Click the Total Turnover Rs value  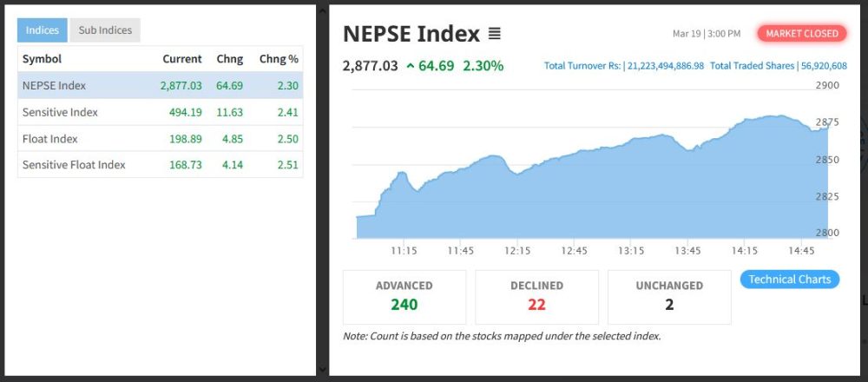click(665, 66)
